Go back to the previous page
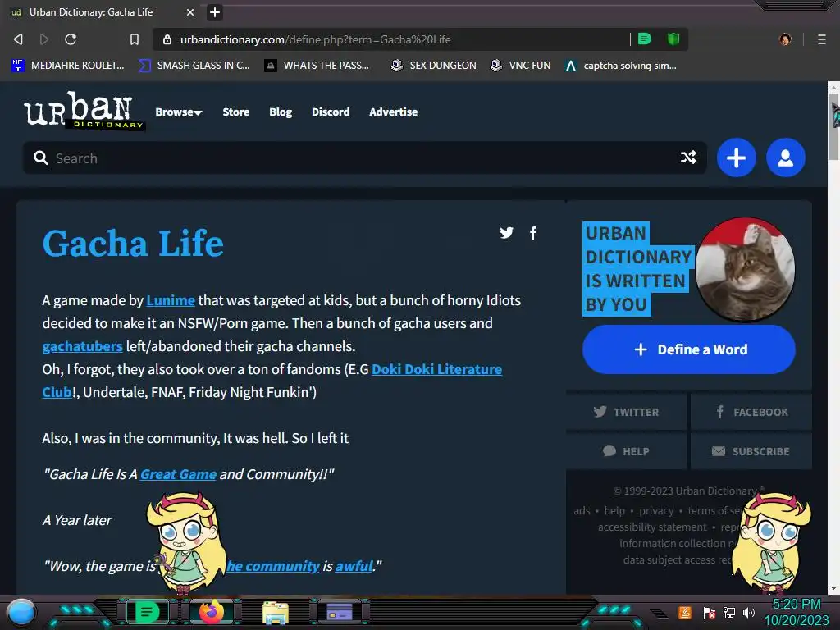Screen dimensions: 840x630 tap(18, 39)
